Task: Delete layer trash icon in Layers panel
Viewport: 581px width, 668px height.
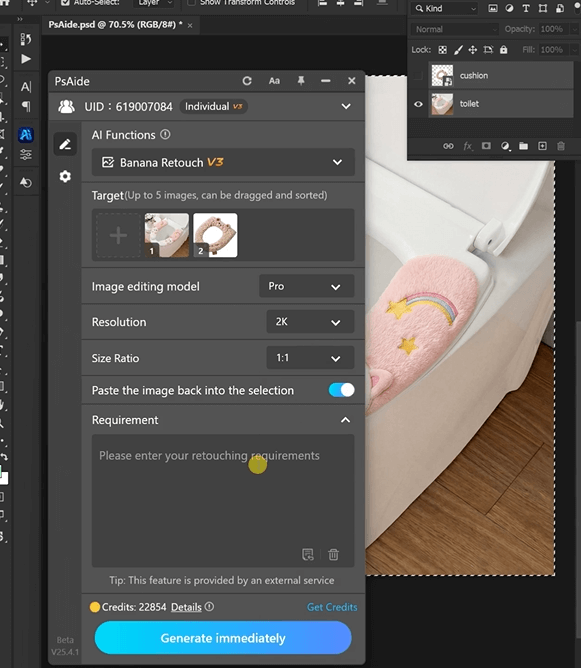Action: pos(561,146)
